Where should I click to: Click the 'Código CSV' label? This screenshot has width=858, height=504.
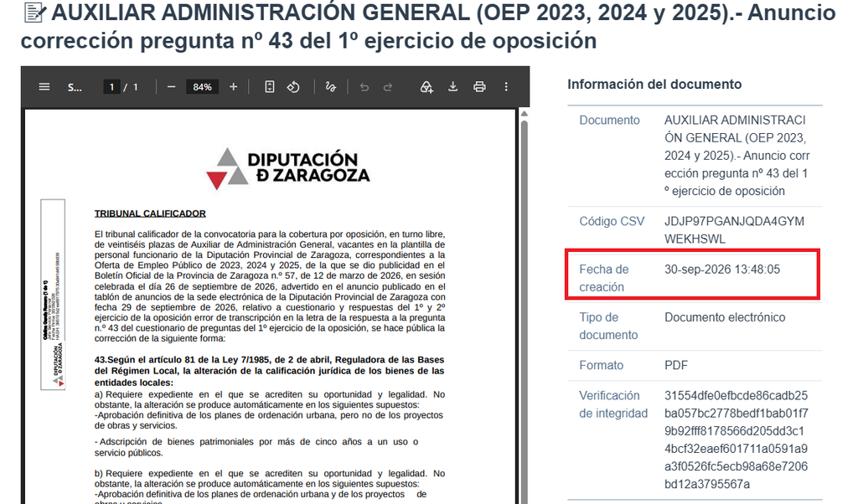(x=612, y=221)
